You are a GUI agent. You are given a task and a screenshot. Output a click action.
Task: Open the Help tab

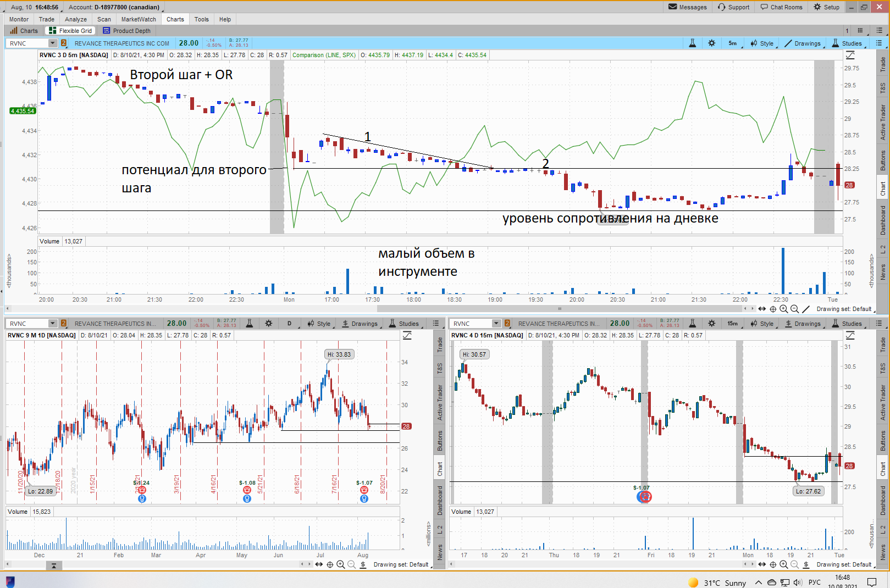(x=225, y=19)
